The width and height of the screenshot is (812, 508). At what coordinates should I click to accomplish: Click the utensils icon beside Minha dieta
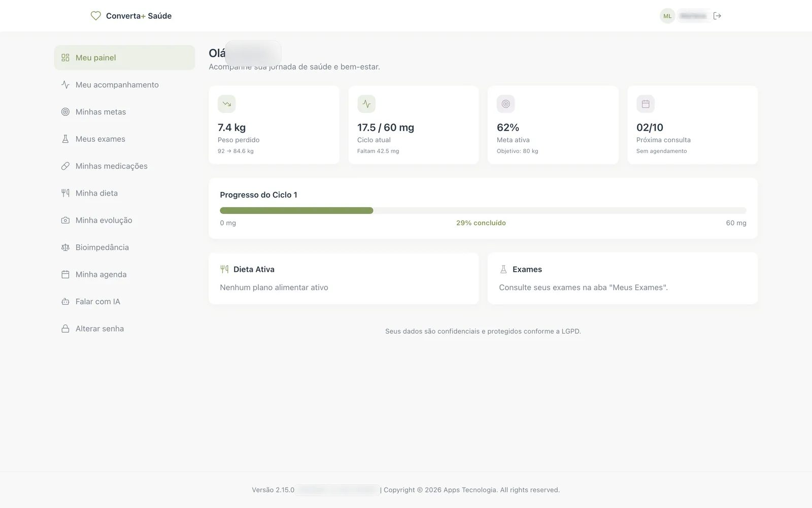pos(65,193)
